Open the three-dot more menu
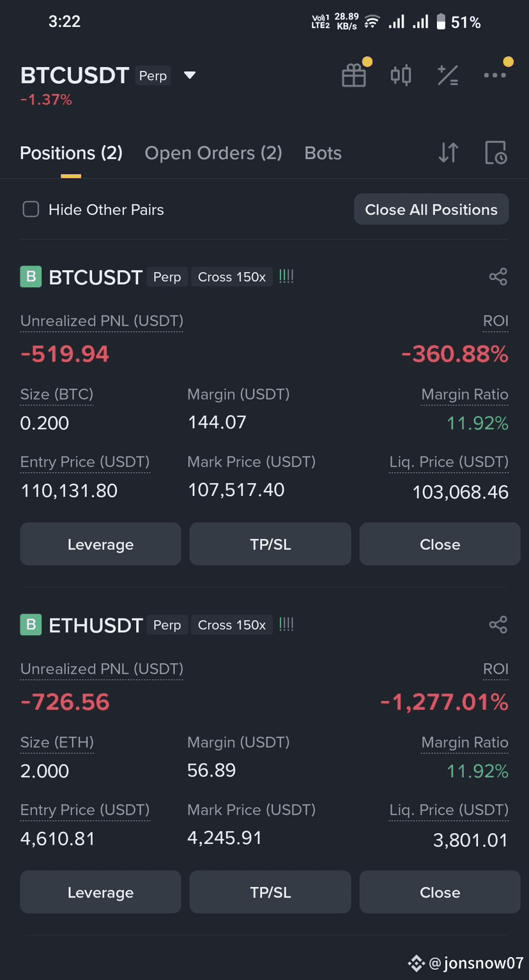529x980 pixels. pyautogui.click(x=495, y=75)
